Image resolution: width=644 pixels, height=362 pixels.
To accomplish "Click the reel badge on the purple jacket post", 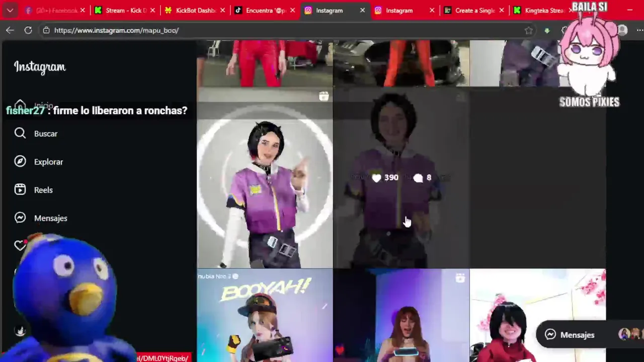I will point(324,97).
